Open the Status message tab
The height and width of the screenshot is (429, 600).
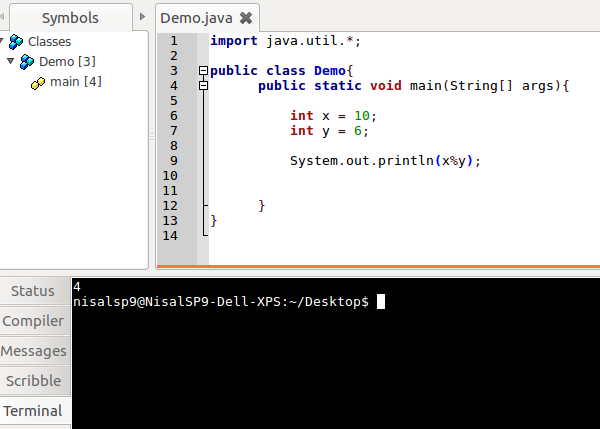[33, 291]
